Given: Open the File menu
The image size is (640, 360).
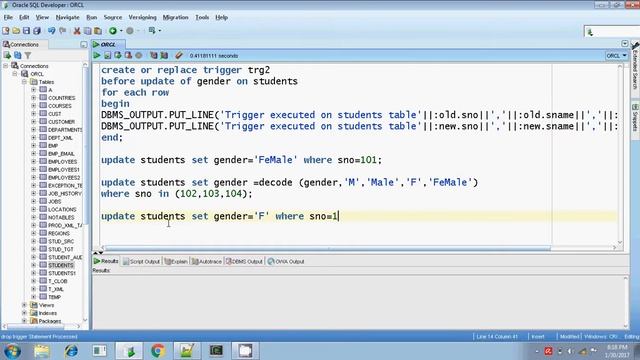Looking at the screenshot, I should tap(8, 18).
